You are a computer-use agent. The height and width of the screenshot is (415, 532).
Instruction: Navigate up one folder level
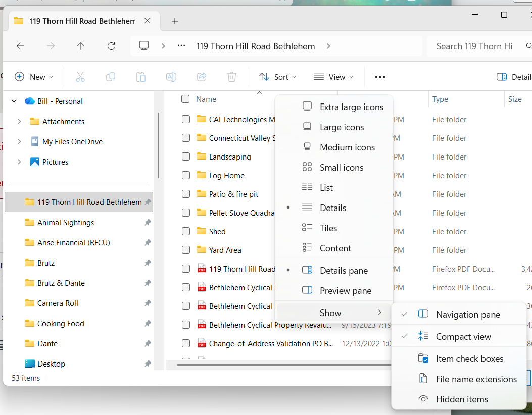point(81,46)
